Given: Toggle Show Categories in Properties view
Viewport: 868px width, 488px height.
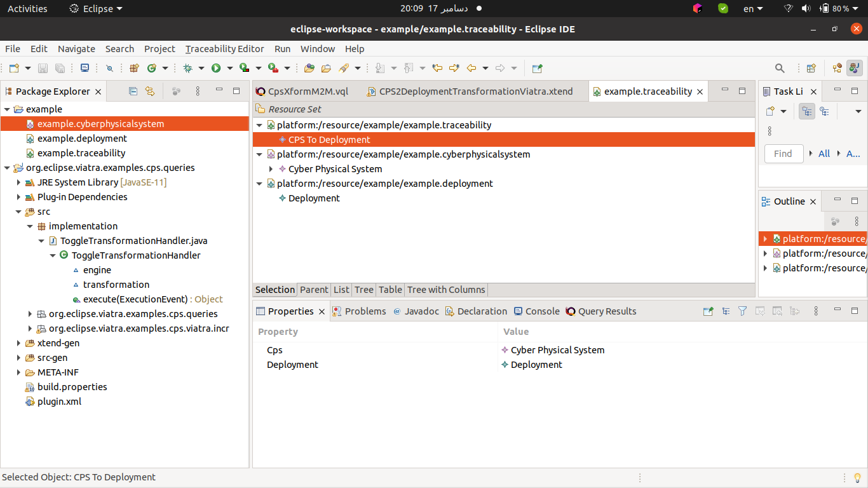Looking at the screenshot, I should coord(726,311).
